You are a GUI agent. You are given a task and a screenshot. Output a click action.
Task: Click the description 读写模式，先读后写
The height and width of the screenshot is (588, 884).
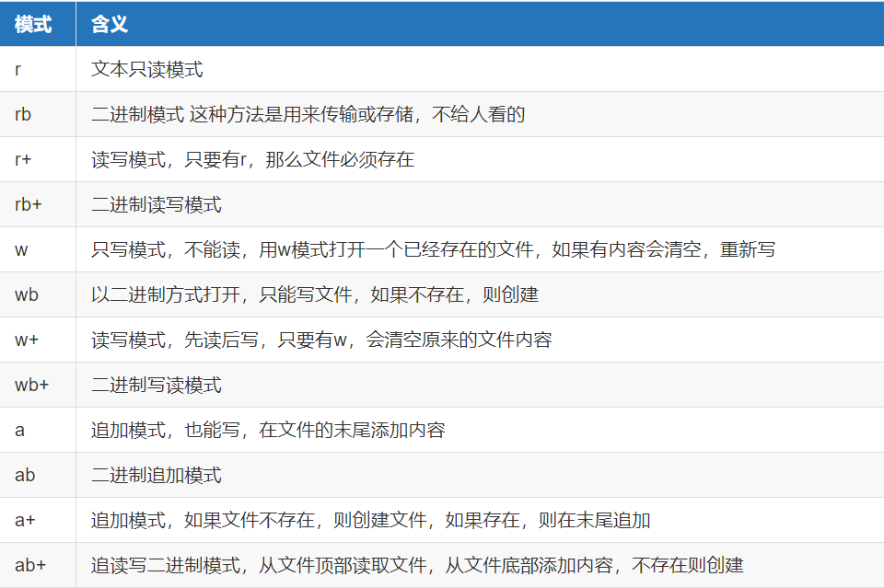click(x=321, y=340)
